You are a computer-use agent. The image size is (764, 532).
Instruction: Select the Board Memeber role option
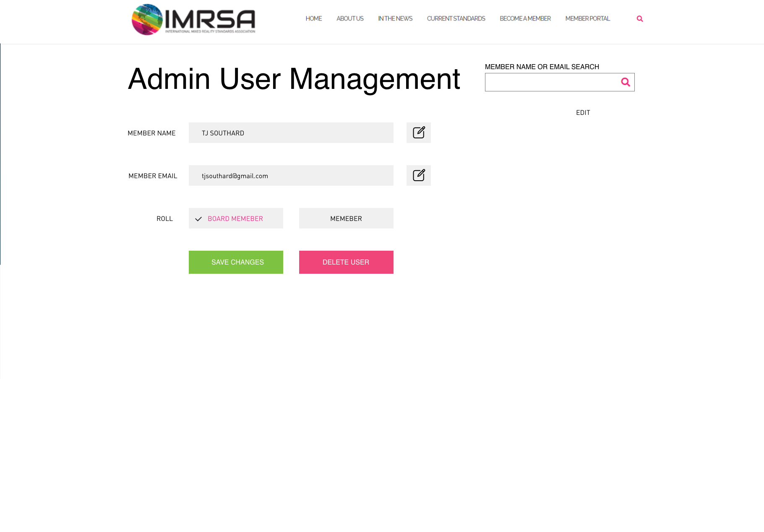click(236, 218)
